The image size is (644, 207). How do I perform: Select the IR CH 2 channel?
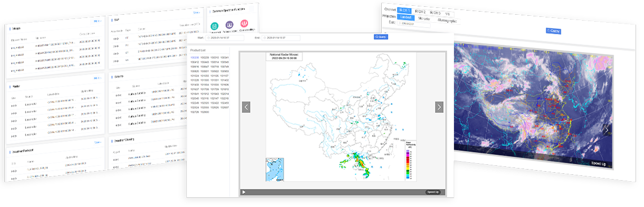point(420,11)
